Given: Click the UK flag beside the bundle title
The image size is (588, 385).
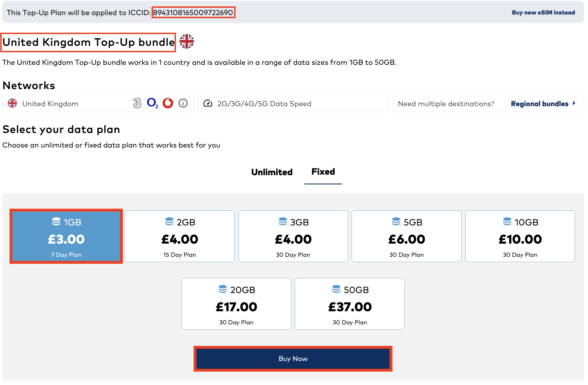Looking at the screenshot, I should pos(187,42).
